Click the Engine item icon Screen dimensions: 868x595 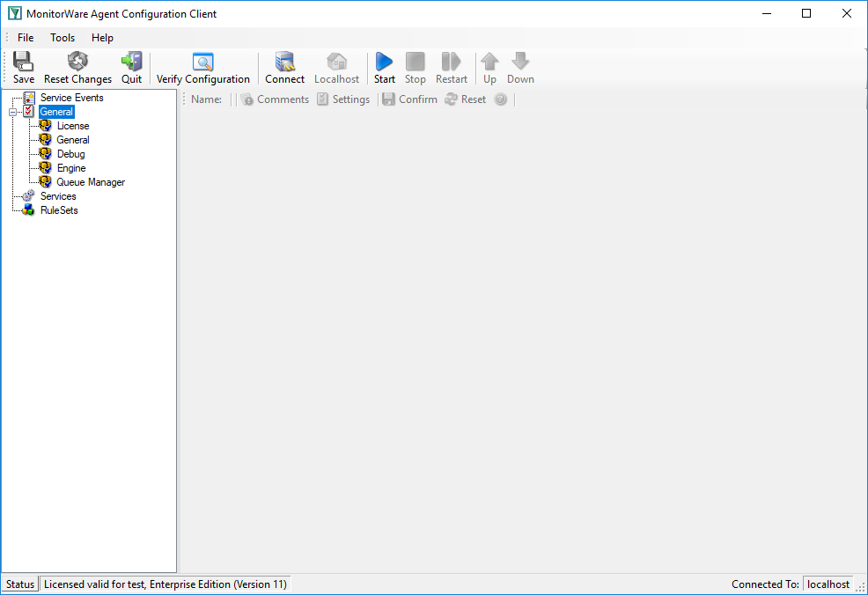coord(46,168)
